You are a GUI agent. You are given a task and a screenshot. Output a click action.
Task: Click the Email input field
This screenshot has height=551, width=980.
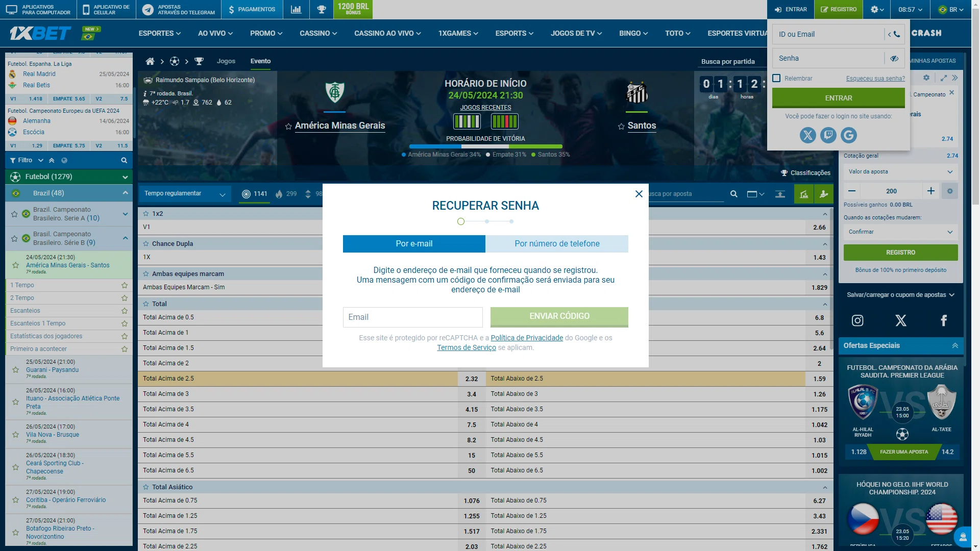[412, 317]
